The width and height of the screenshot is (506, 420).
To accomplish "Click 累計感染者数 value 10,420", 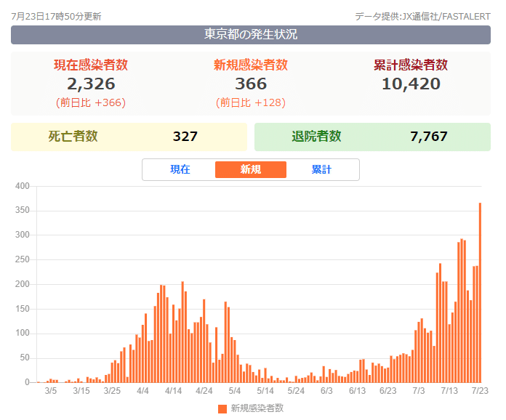I will (411, 84).
